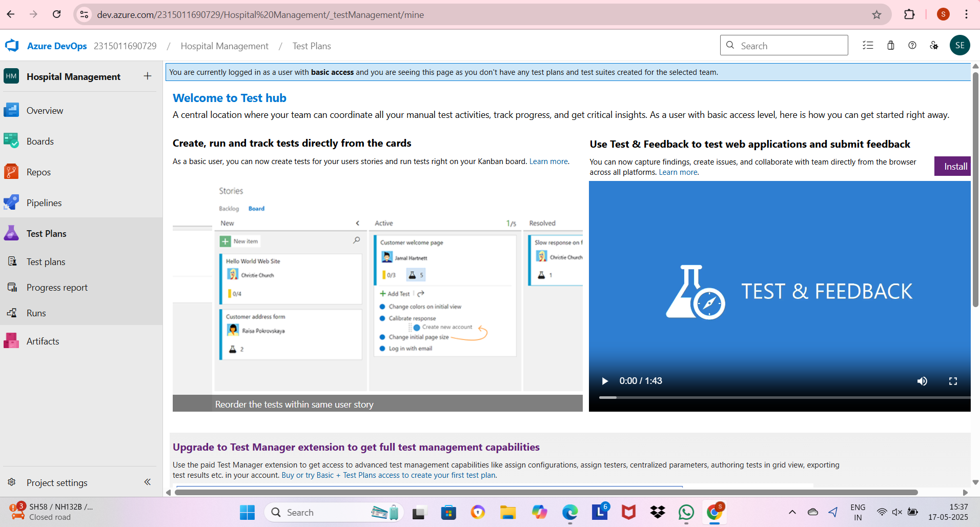
Task: Click the HM project avatar icon
Action: pos(11,76)
